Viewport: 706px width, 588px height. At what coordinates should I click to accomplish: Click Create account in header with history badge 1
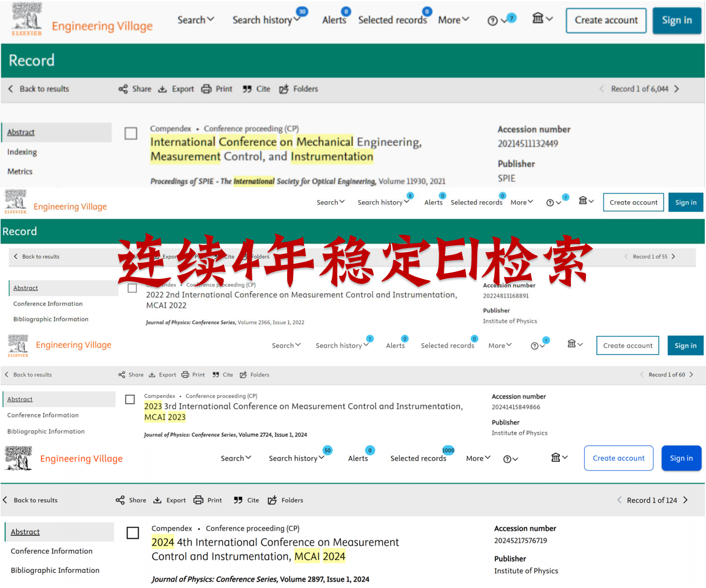click(x=628, y=346)
